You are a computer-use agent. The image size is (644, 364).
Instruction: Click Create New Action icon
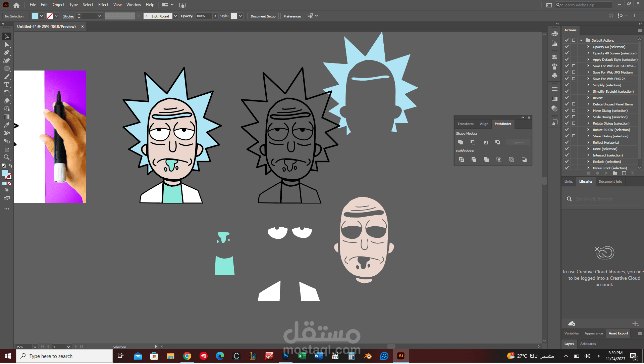(624, 173)
